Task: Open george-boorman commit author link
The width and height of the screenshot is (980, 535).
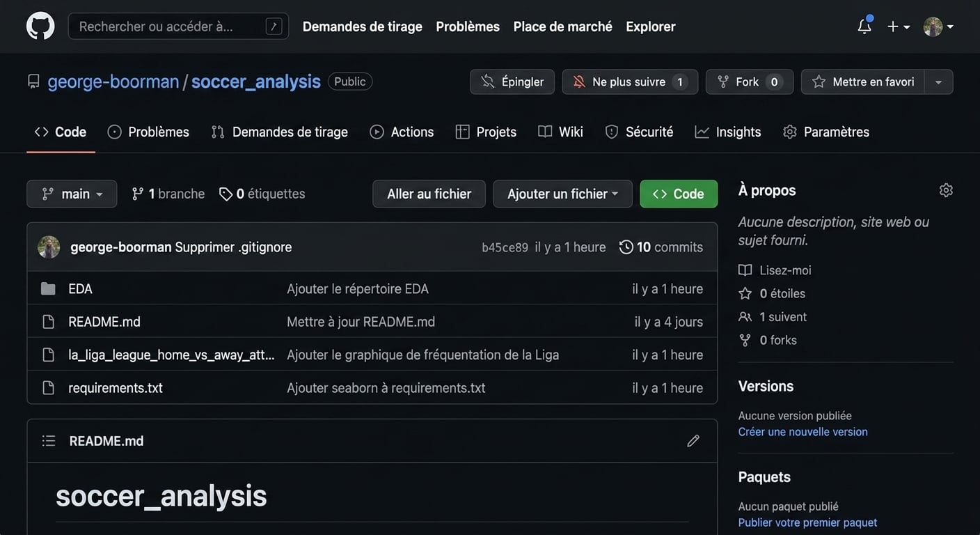Action: click(x=121, y=247)
